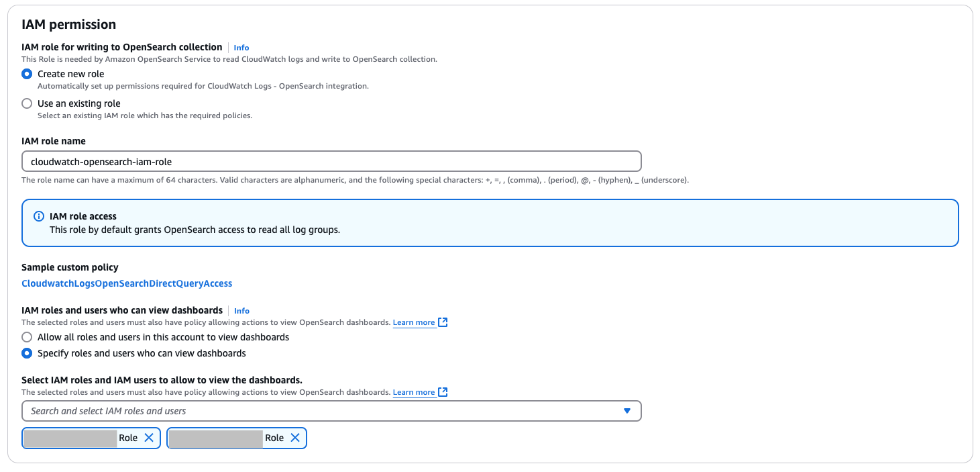Click text about granting access to all log groups
Viewport: 980px width, 472px height.
click(195, 230)
